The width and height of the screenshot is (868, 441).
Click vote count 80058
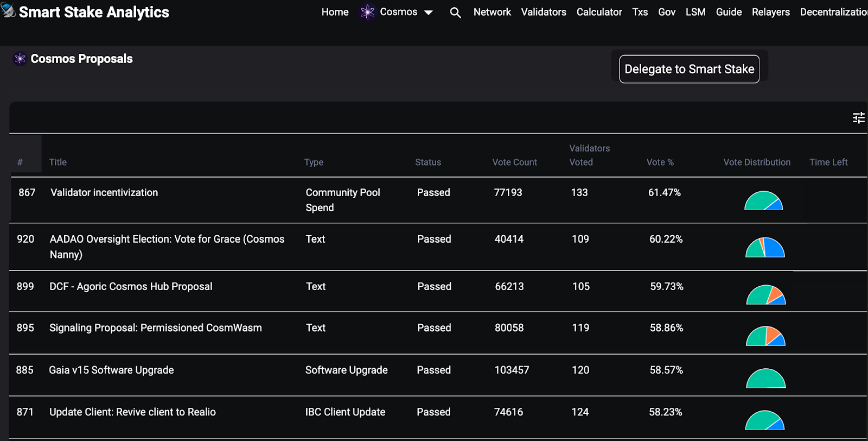(509, 327)
